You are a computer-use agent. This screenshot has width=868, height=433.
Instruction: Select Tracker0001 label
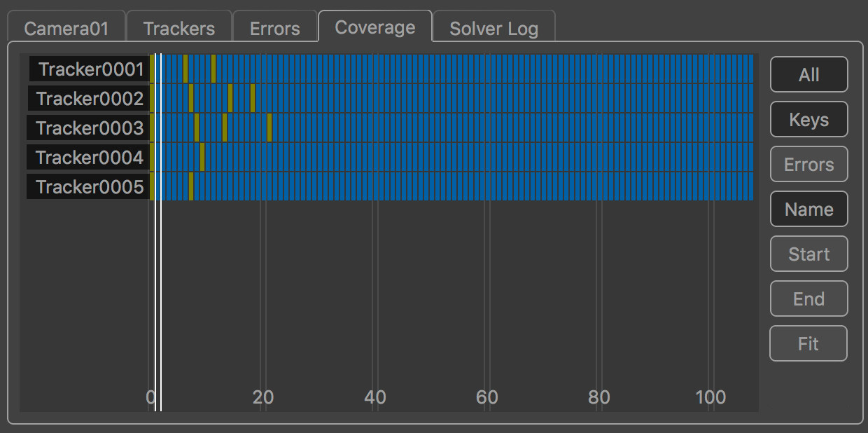(x=90, y=69)
